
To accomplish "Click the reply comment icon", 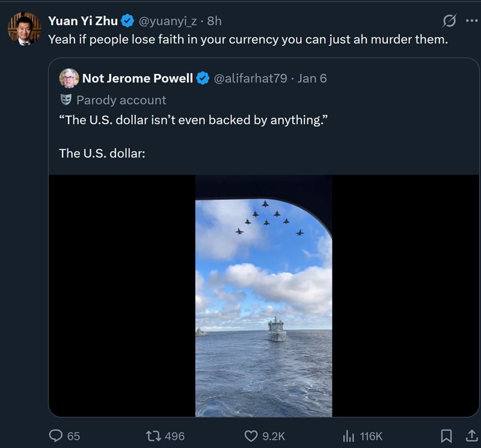I will [x=56, y=435].
